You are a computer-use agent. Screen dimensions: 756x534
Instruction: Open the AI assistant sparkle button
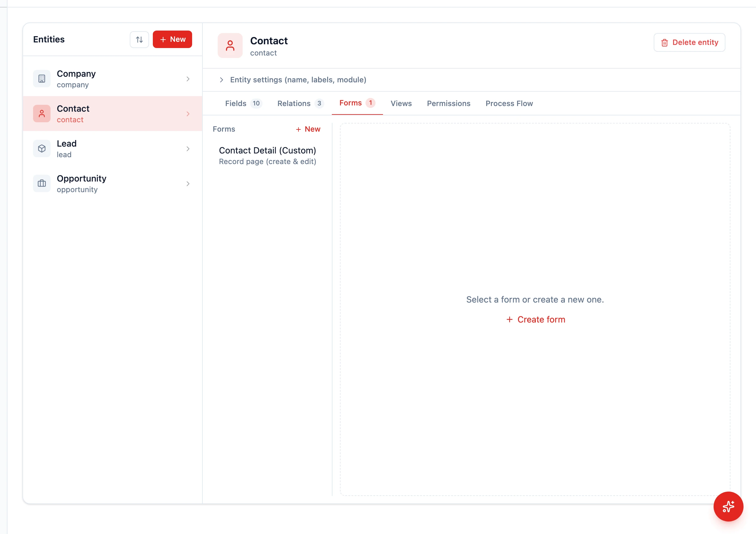728,506
